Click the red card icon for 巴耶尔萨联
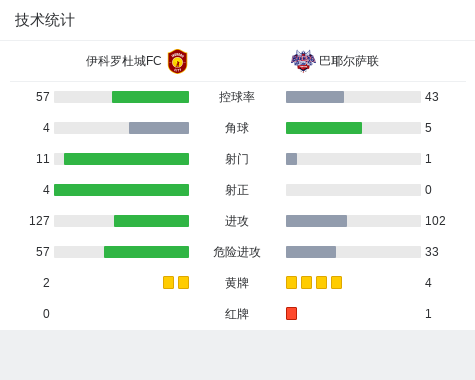The image size is (475, 380). (291, 314)
